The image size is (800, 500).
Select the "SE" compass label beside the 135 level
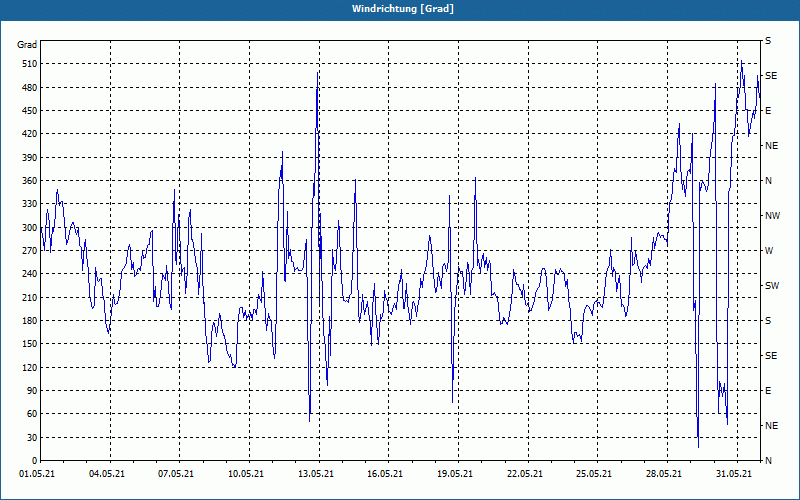771,356
